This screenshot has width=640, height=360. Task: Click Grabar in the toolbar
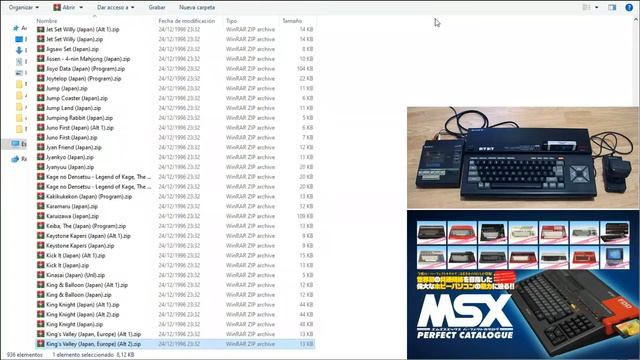pyautogui.click(x=157, y=7)
